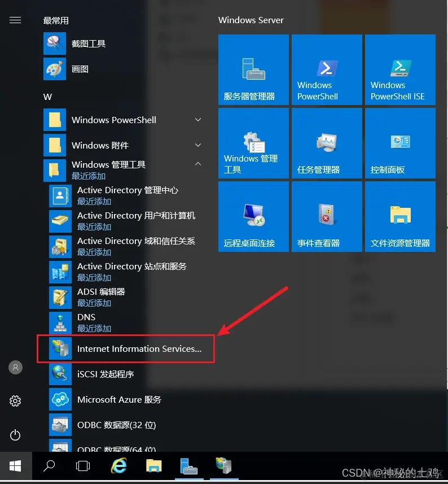Image resolution: width=448 pixels, height=484 pixels.
Task: Click the Windows 管理工具 tile
Action: tap(253, 143)
